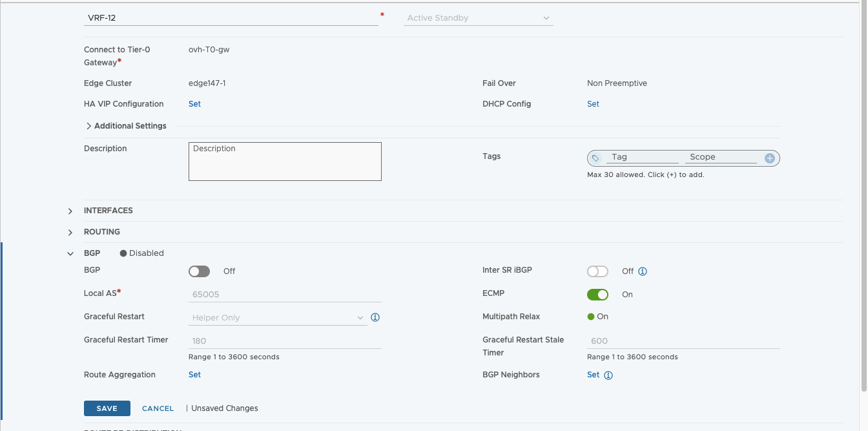Viewport: 868px width, 431px height.
Task: Expand Additional Settings section
Action: 126,126
